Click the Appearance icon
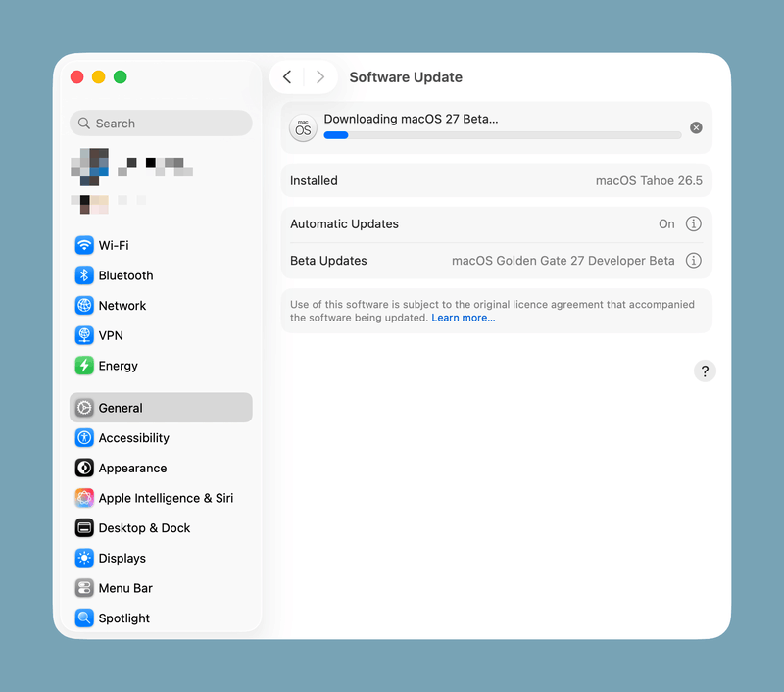 click(84, 468)
